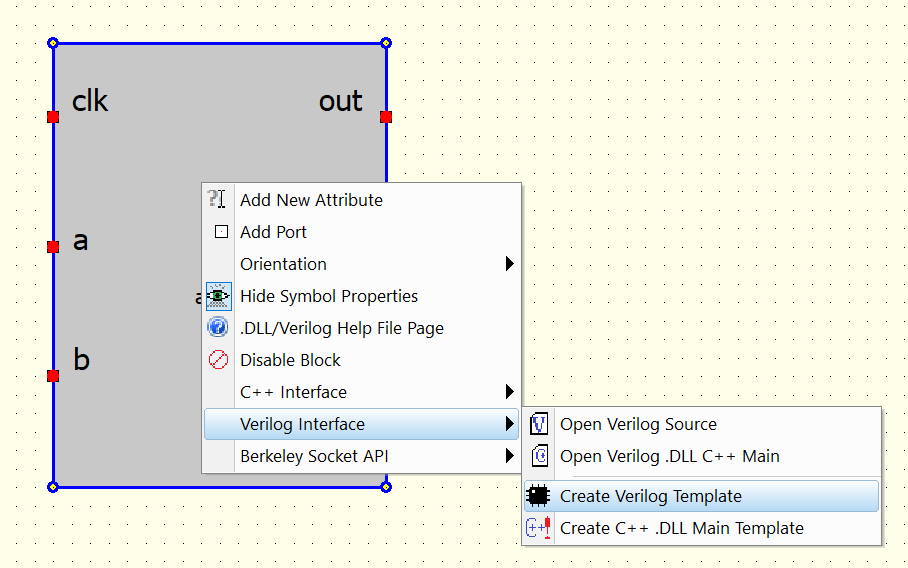Select the Verilog Interface menu entry

[302, 424]
